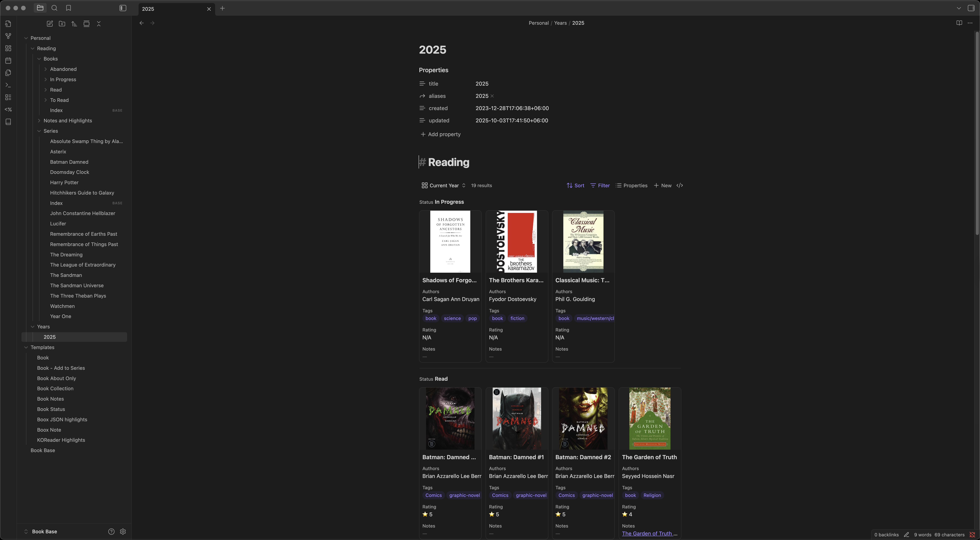Viewport: 980px width, 540px height.
Task: Open daily note calendar icon
Action: tap(8, 61)
